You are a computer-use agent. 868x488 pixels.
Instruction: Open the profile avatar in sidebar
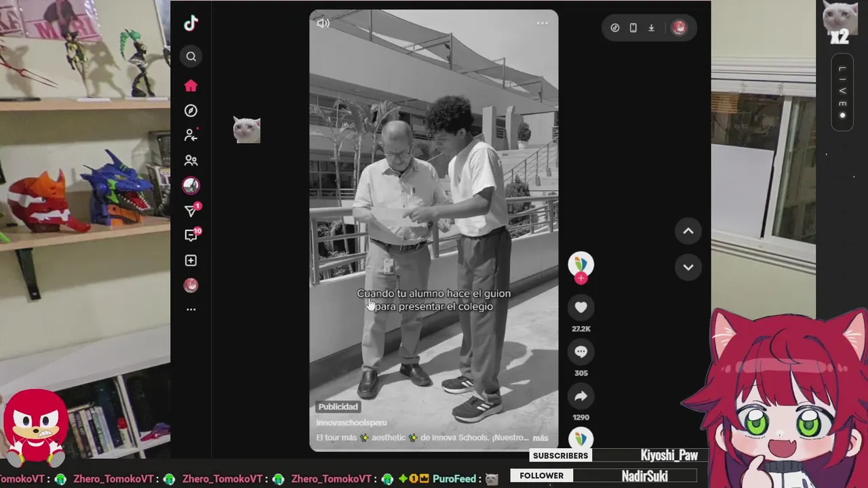(191, 285)
